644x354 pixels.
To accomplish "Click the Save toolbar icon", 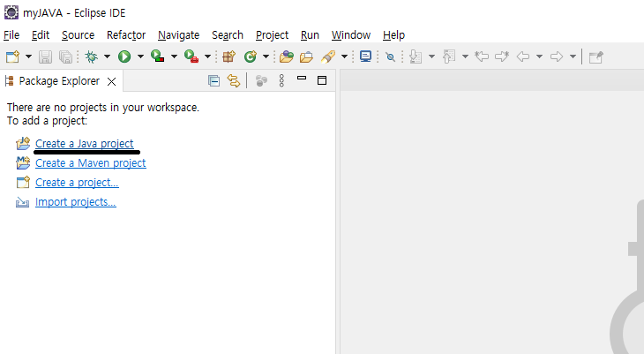I will pyautogui.click(x=45, y=56).
